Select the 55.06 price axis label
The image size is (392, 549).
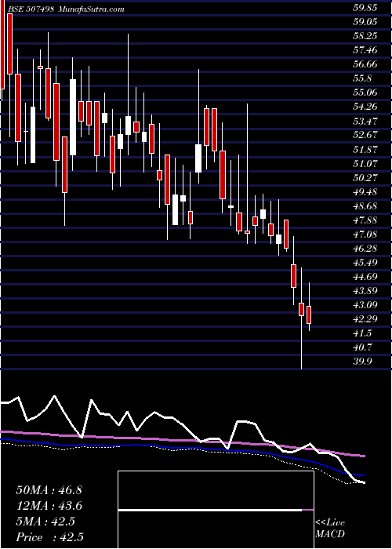[365, 93]
